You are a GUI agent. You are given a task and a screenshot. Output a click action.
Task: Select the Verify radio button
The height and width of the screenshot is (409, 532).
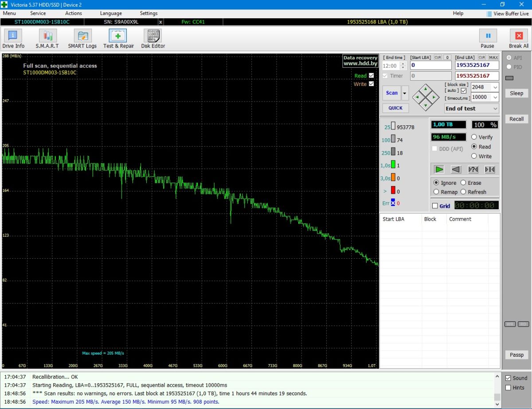(474, 137)
